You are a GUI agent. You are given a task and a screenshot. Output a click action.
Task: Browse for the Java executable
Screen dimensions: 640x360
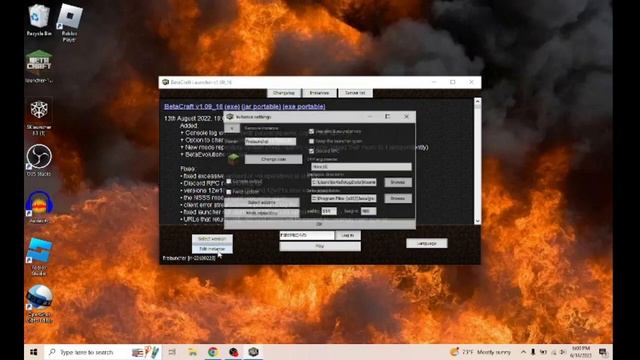[398, 198]
